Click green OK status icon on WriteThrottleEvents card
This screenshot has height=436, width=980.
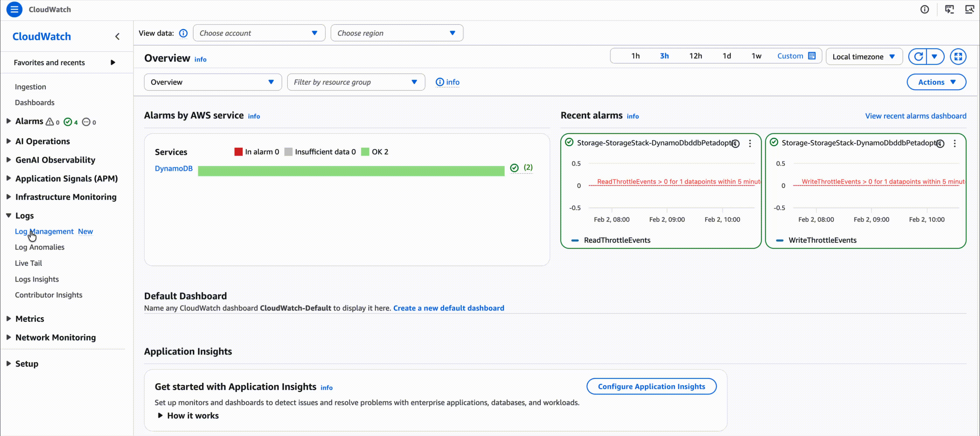pos(774,142)
